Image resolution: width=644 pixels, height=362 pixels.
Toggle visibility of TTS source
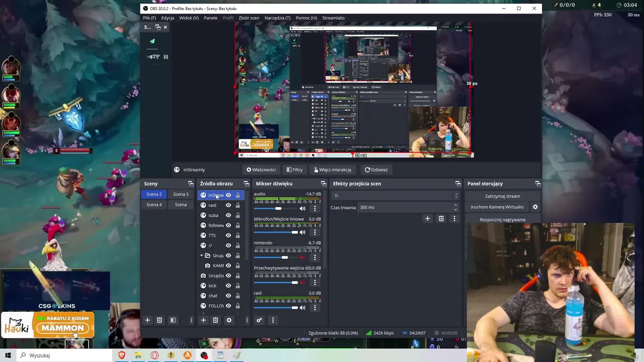click(228, 235)
